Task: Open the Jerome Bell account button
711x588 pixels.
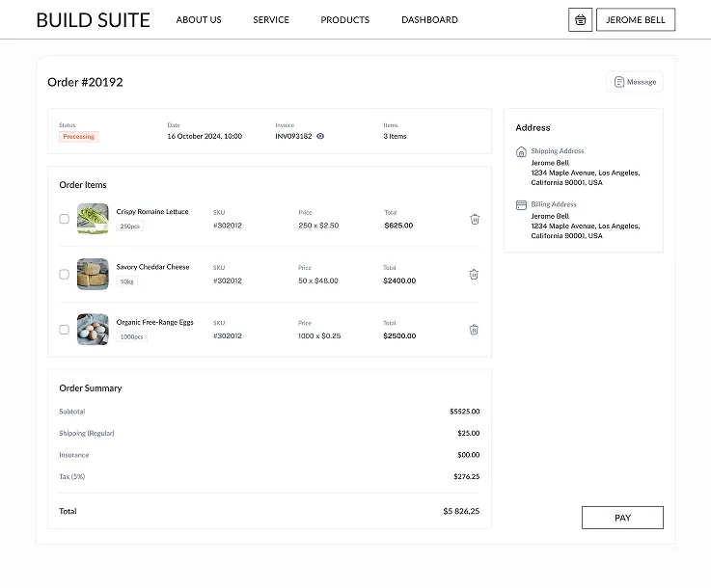Action: (635, 20)
